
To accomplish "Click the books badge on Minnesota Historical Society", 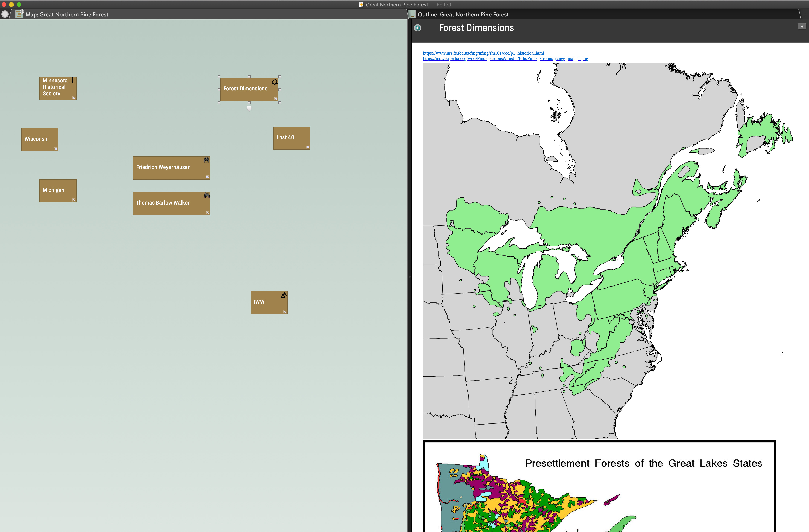I will [x=73, y=80].
